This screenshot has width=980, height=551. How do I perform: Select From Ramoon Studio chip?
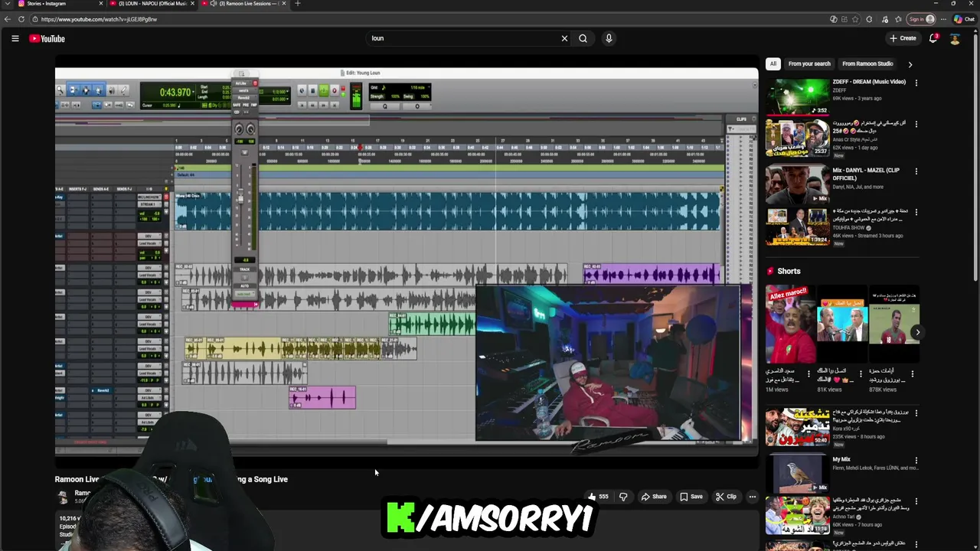tap(867, 64)
